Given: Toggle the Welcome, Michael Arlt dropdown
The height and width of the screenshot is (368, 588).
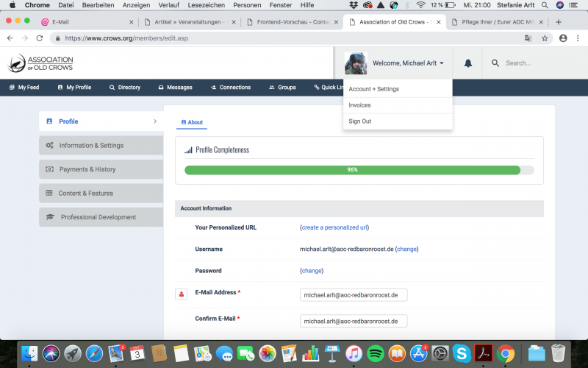Looking at the screenshot, I should [x=408, y=63].
